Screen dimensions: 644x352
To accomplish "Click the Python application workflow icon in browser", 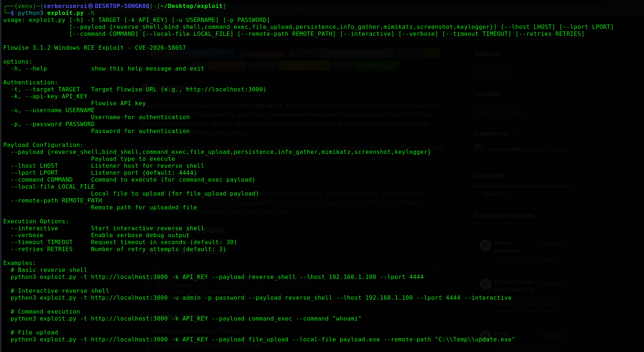I will tap(486, 245).
